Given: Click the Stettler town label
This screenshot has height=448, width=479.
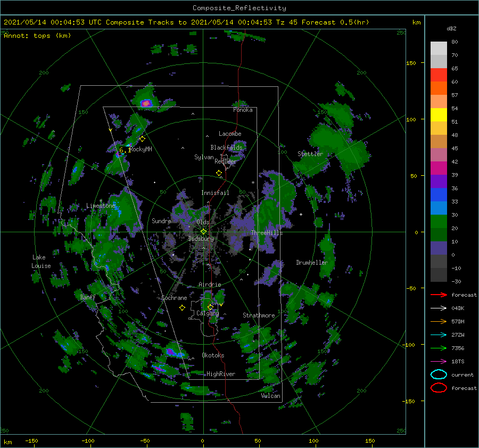Looking at the screenshot, I should (x=310, y=154).
